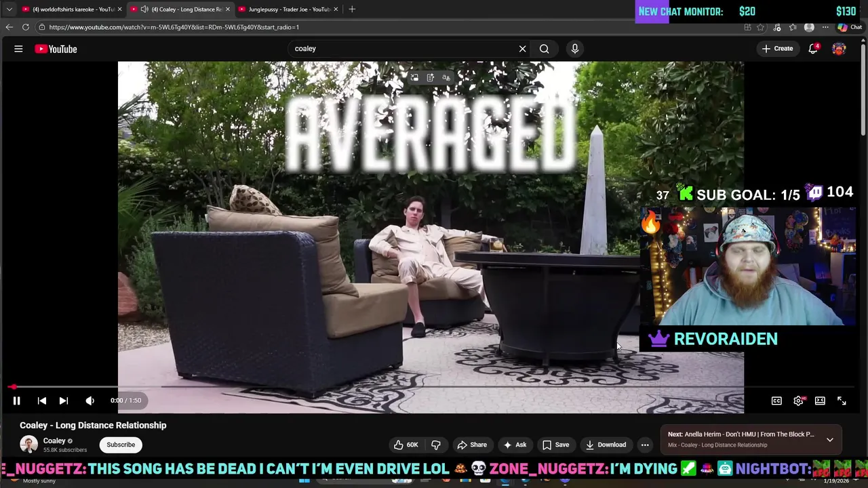The height and width of the screenshot is (488, 868).
Task: Start voice search with microphone icon
Action: (574, 49)
